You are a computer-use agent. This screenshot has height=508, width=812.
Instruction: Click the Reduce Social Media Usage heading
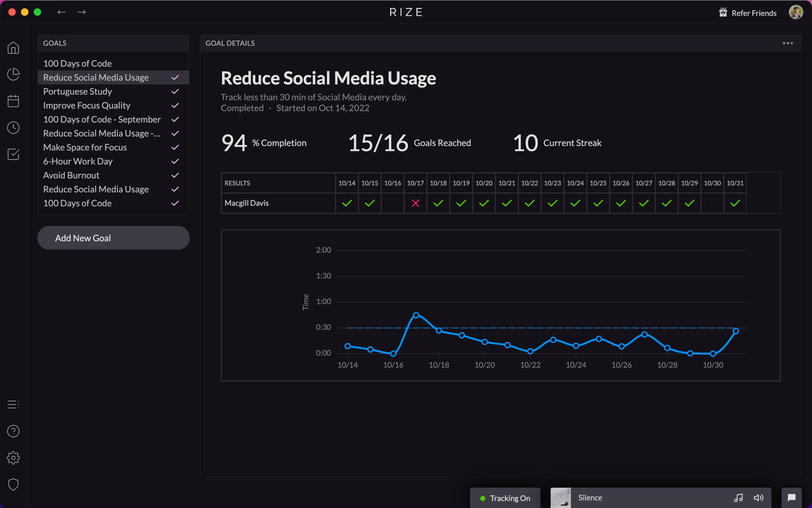pos(329,78)
